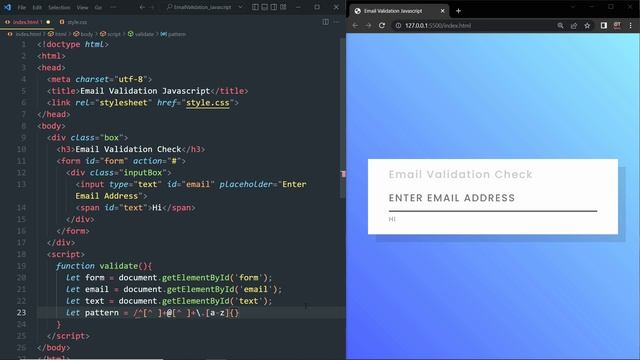Toggle the browser side panel icon
Image resolution: width=640 pixels, height=360 pixels.
(x=604, y=25)
